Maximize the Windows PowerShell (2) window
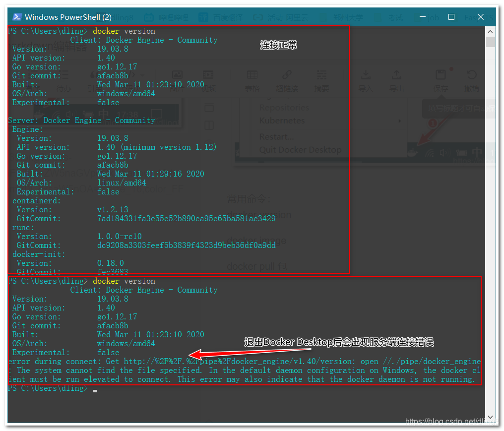This screenshot has height=431, width=504. [451, 17]
